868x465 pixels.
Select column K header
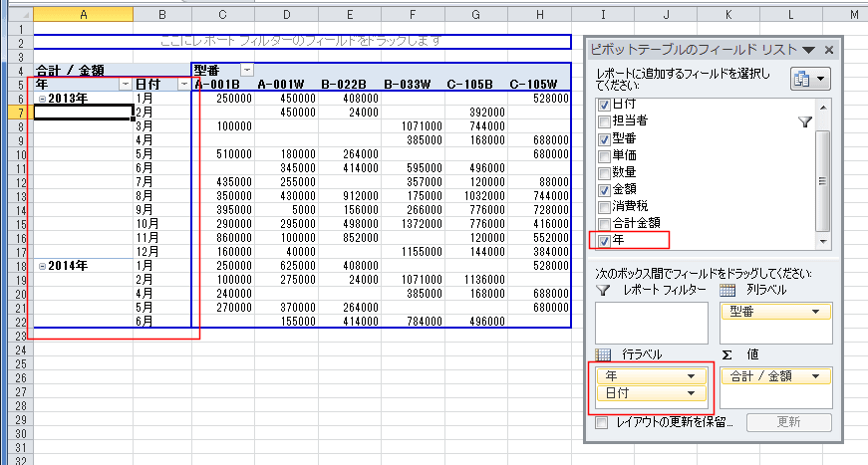point(728,15)
